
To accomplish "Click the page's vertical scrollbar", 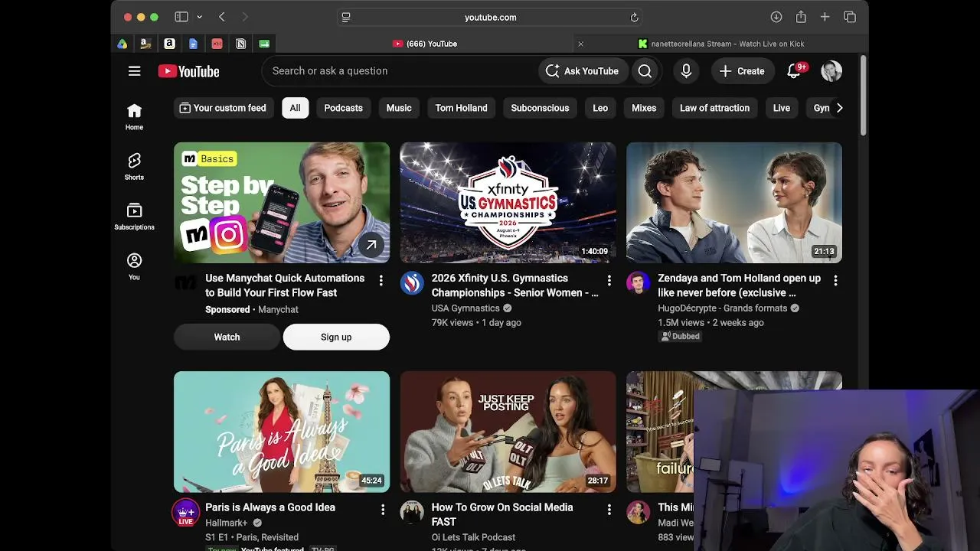I will [x=864, y=96].
